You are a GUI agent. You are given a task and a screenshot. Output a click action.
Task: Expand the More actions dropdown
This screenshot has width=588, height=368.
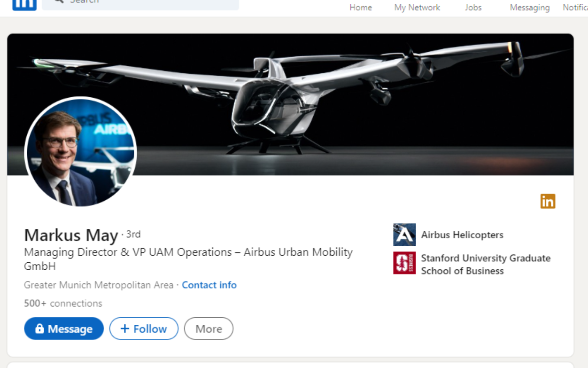point(209,329)
